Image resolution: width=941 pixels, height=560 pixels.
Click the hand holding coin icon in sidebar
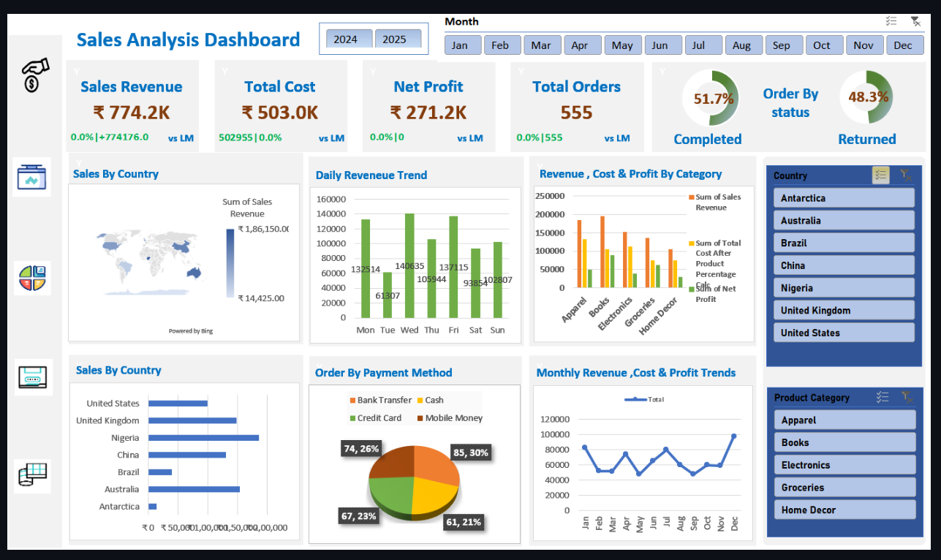tap(34, 75)
